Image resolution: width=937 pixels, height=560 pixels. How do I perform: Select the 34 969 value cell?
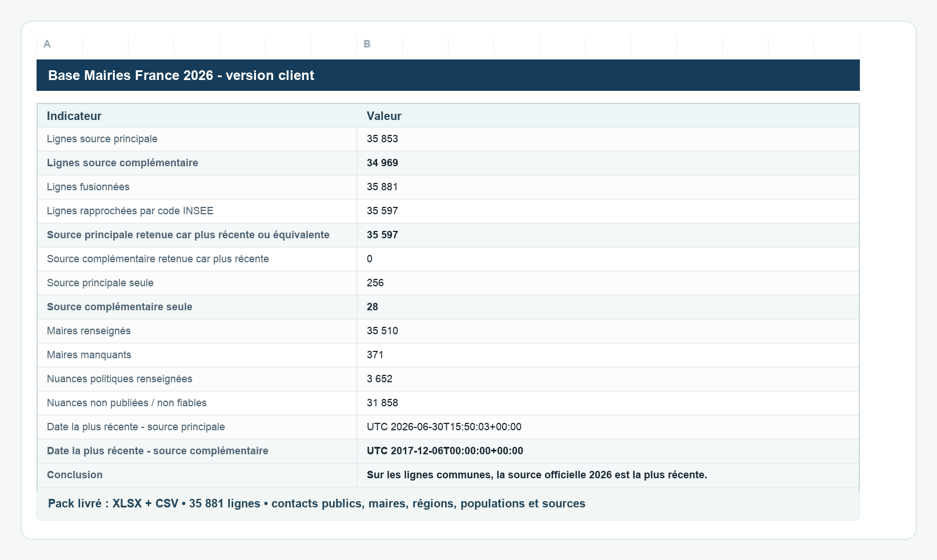608,163
